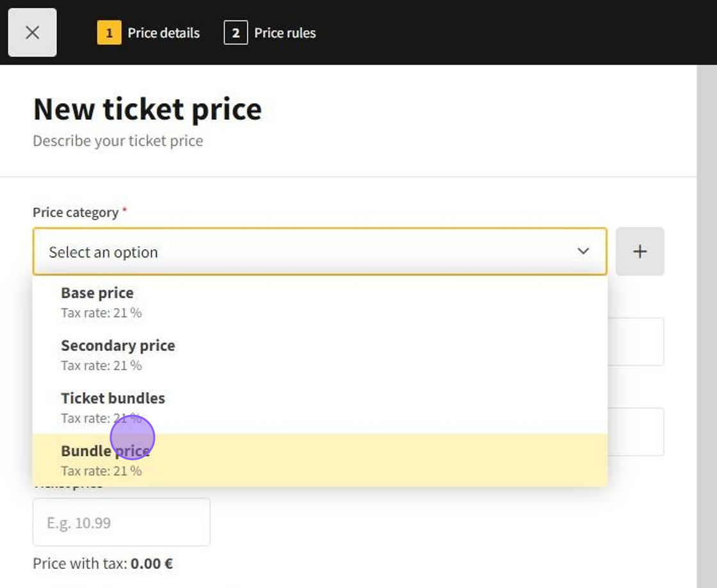
Task: Click the Price category field label
Action: pos(76,213)
